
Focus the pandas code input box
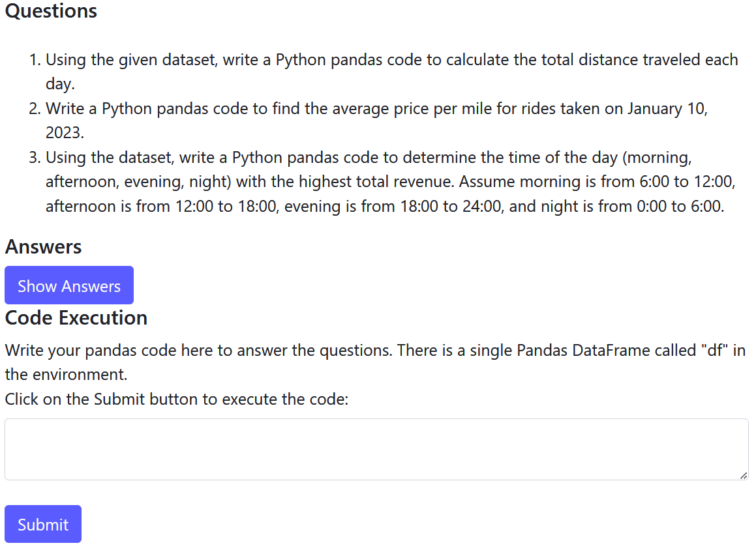click(x=376, y=449)
